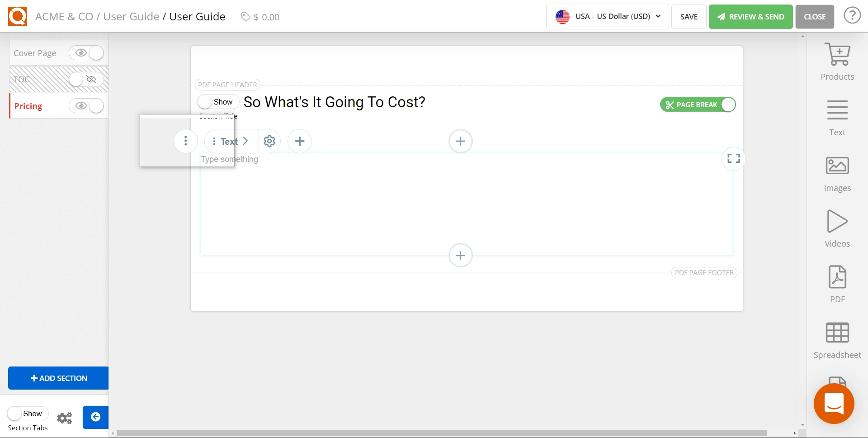
Task: Open the three-dot block options menu
Action: pyautogui.click(x=186, y=141)
